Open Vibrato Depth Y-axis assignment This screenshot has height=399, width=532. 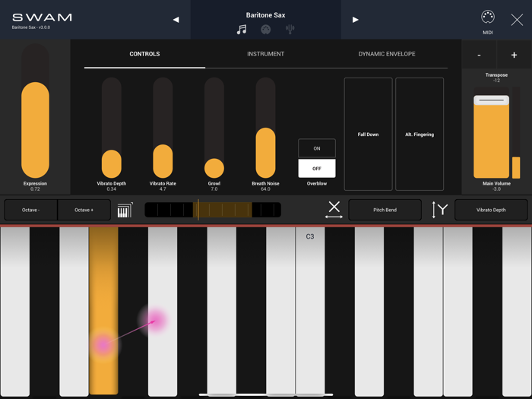(491, 210)
